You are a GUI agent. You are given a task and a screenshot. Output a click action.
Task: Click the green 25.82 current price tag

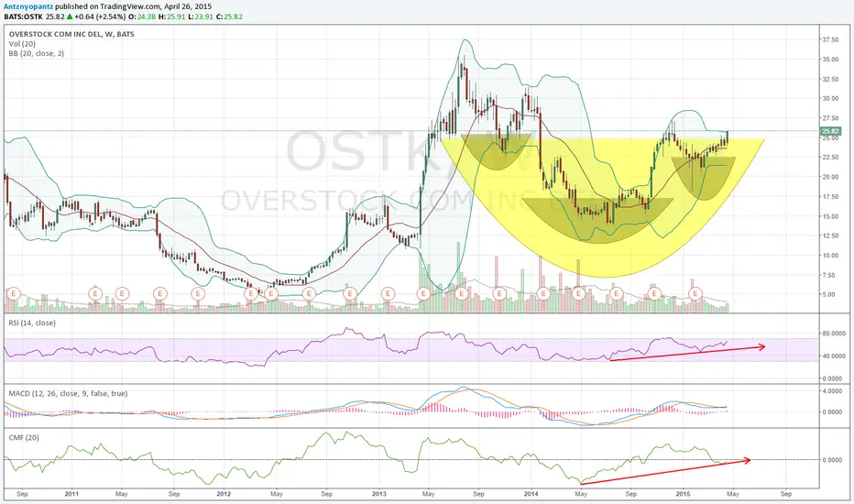pyautogui.click(x=830, y=131)
